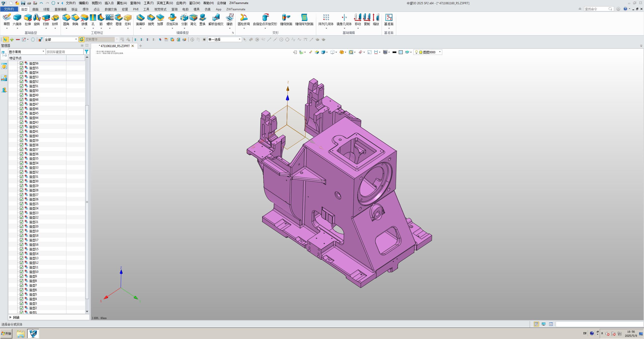Click the 文件(F) blue file button
Screen dimensions: 644x339
[x=9, y=9]
